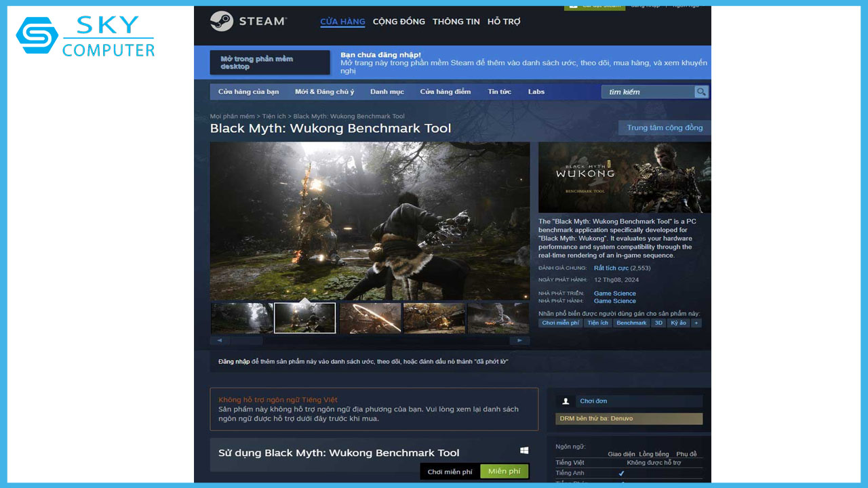This screenshot has width=868, height=488.
Task: Select the fourth screenshot thumbnail
Action: pyautogui.click(x=434, y=318)
